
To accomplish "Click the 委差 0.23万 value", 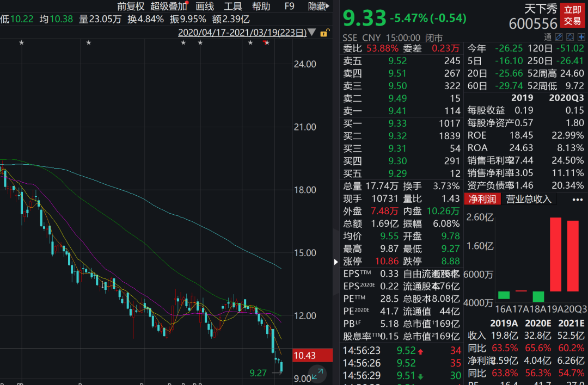I will tap(445, 48).
